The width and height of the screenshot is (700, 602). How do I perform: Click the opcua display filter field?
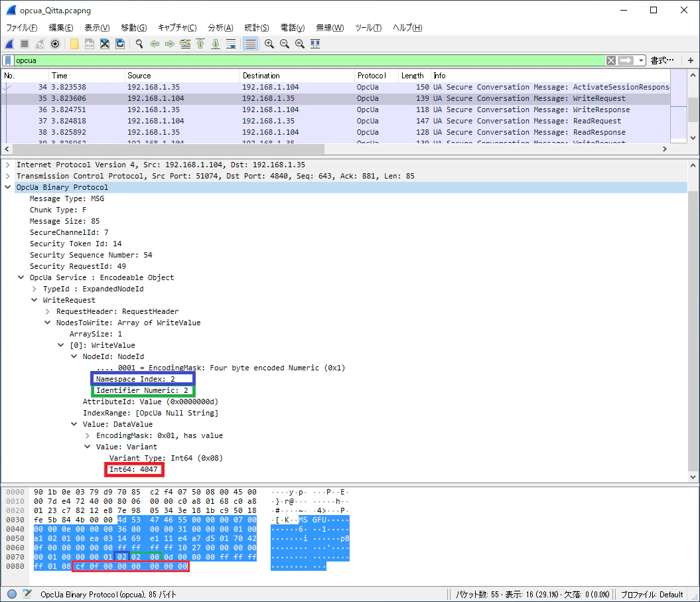click(310, 60)
